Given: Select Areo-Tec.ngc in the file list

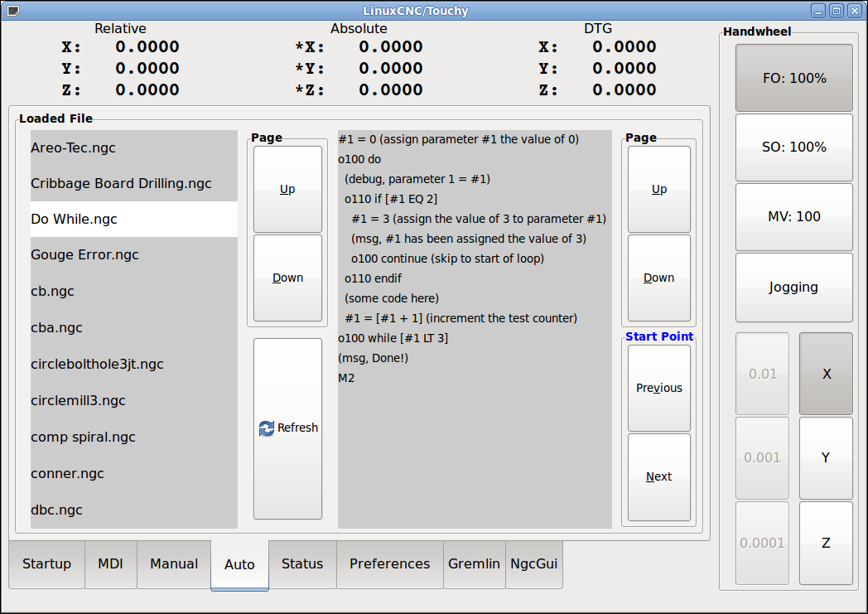Looking at the screenshot, I should (x=134, y=147).
